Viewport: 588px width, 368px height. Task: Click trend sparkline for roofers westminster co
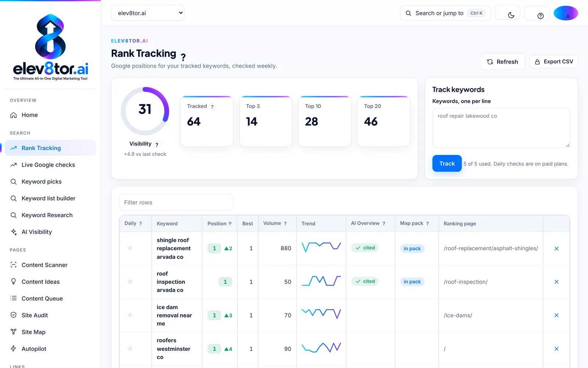321,347
